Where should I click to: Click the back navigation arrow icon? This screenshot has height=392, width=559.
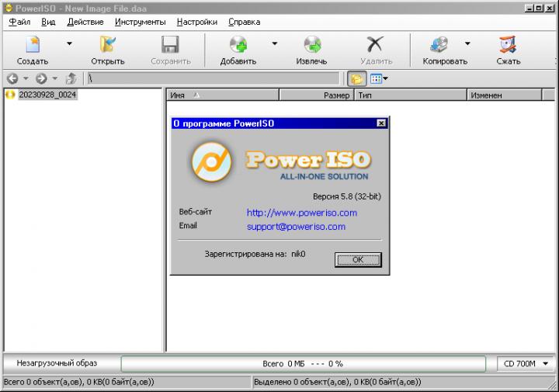tap(12, 78)
